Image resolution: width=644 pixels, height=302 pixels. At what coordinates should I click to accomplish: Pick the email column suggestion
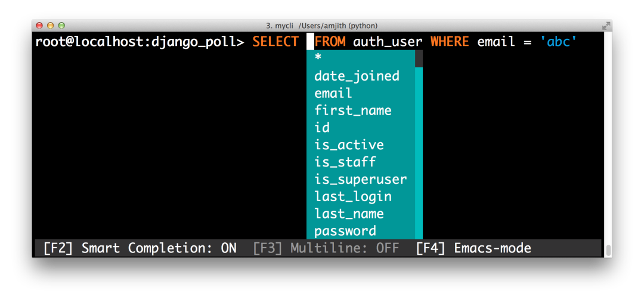361,93
